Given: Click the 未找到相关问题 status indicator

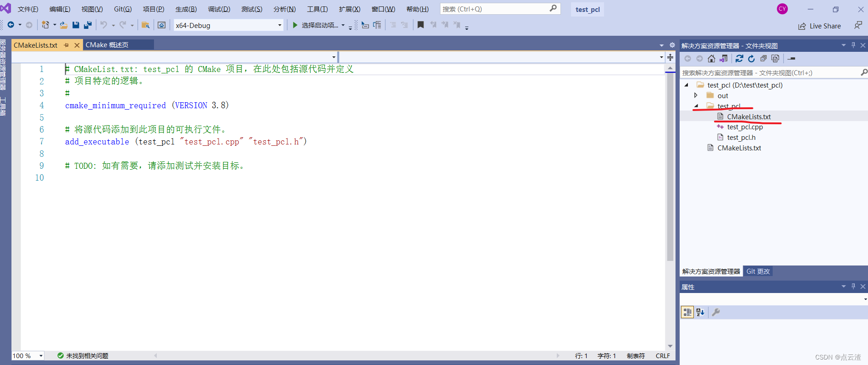Looking at the screenshot, I should tap(83, 356).
